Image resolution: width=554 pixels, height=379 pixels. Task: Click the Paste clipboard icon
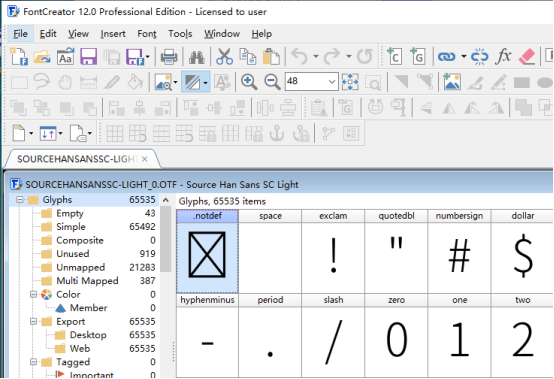[271, 57]
